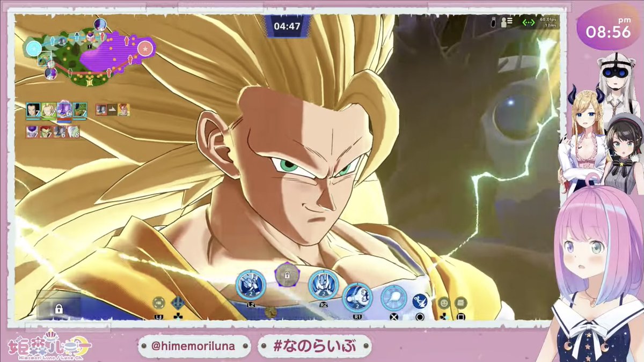
Task: Open the player list icon
Action: pos(507,22)
